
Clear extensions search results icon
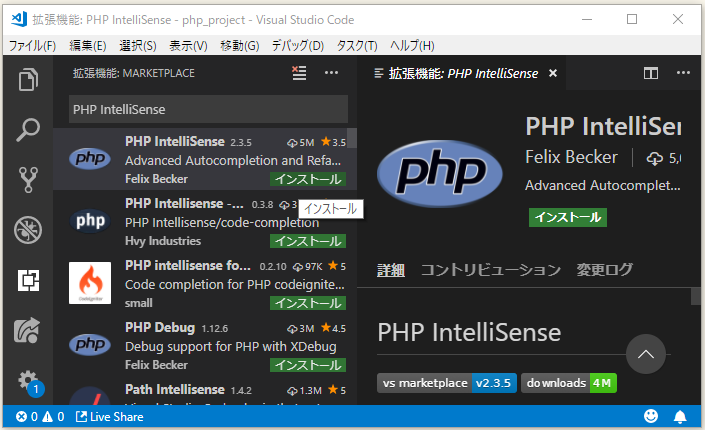point(299,73)
